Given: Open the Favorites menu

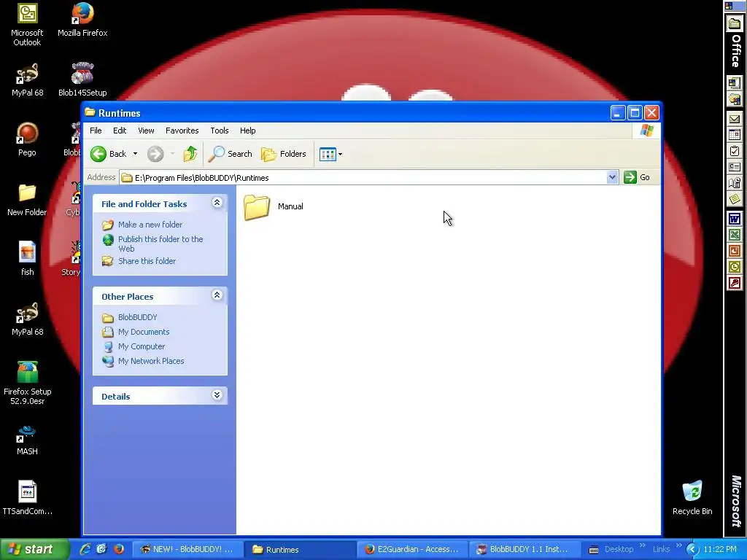Looking at the screenshot, I should coord(182,131).
